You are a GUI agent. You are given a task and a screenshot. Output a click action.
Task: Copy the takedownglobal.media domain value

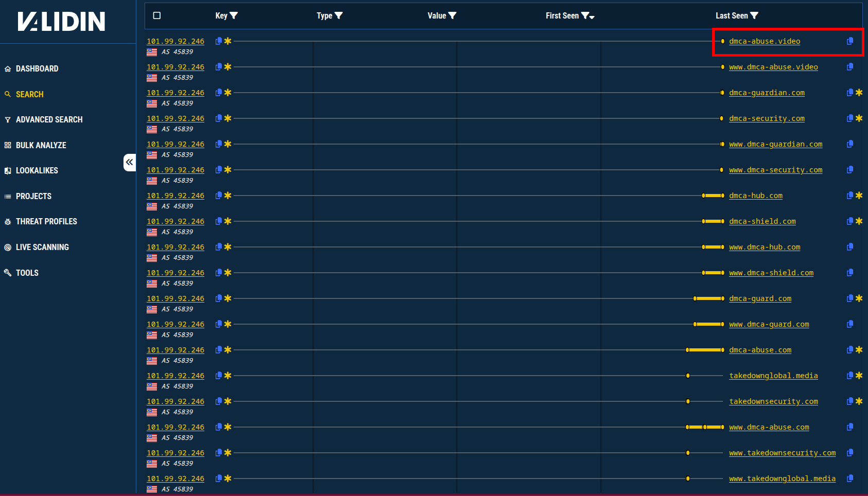pos(850,376)
